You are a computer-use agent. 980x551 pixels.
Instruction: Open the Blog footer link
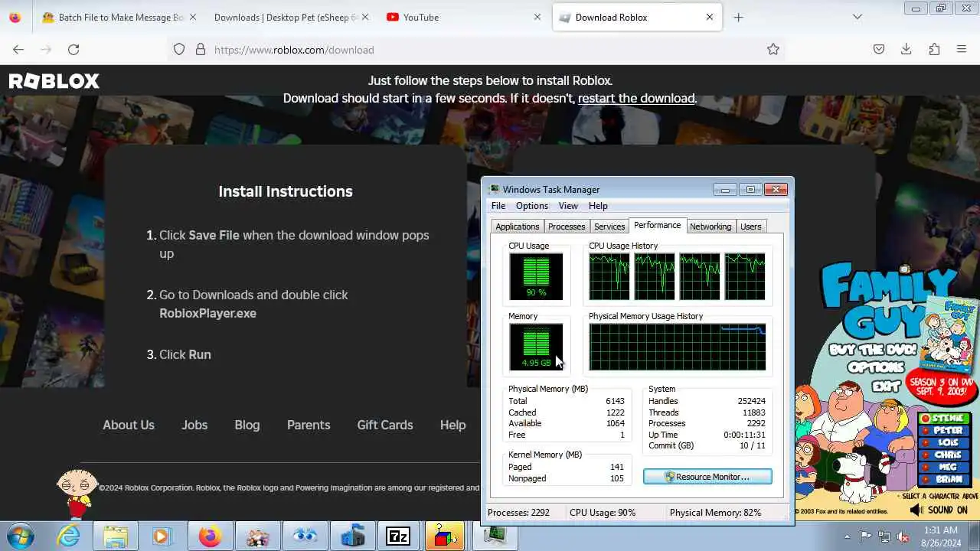click(x=247, y=425)
